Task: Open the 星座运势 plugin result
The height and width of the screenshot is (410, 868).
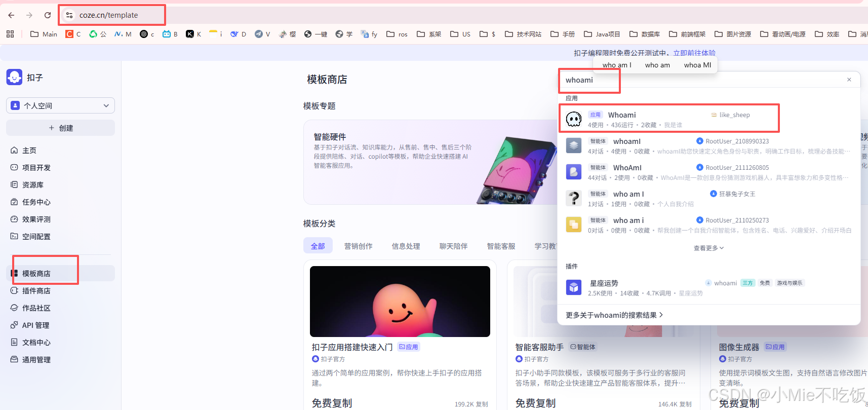Action: pos(709,288)
